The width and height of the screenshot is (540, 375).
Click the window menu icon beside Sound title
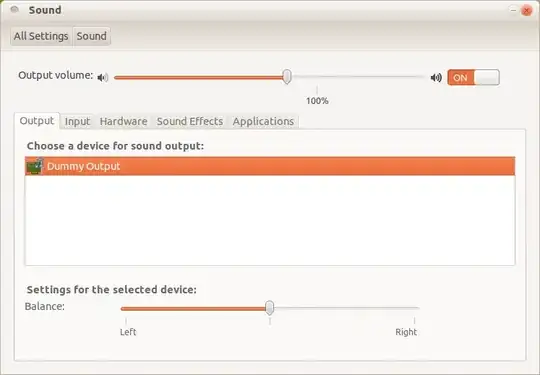(14, 10)
